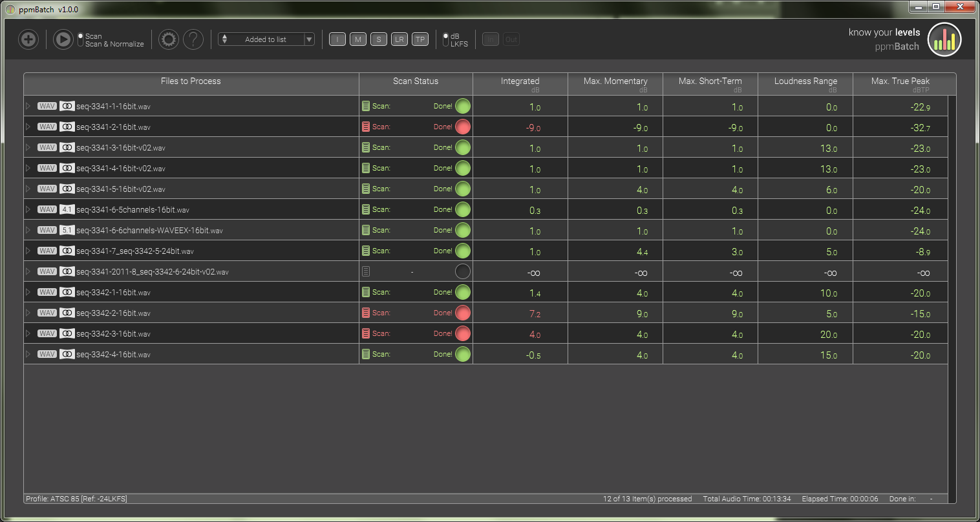Screen dimensions: 980x522
Task: Click the Help question mark icon
Action: [193, 39]
